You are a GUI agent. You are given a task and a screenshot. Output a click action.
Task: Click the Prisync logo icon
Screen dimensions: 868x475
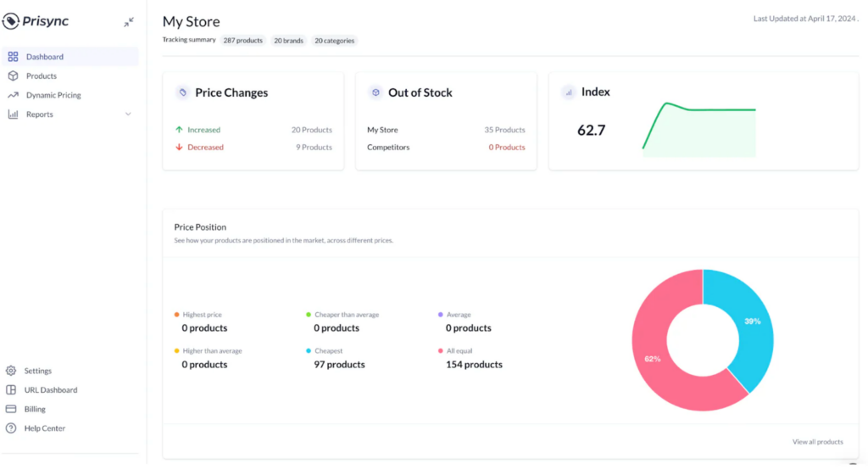point(10,21)
